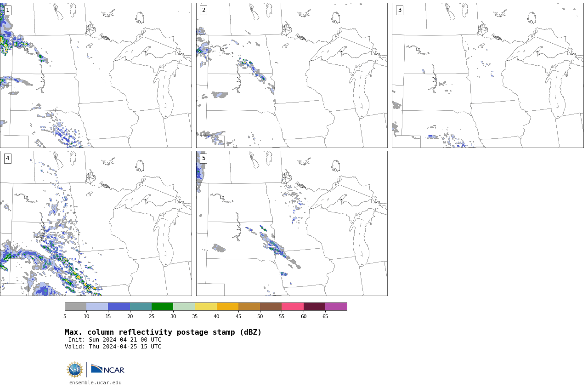588x388 pixels.
Task: Click the 'Init: Sun 2024-04-21 00 UTC' text
Action: pos(115,340)
